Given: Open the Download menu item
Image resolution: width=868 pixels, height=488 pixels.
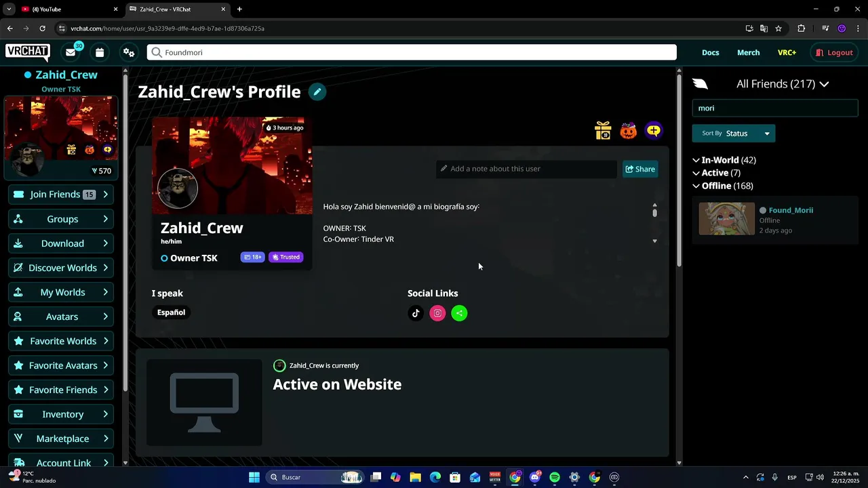Looking at the screenshot, I should click(61, 243).
